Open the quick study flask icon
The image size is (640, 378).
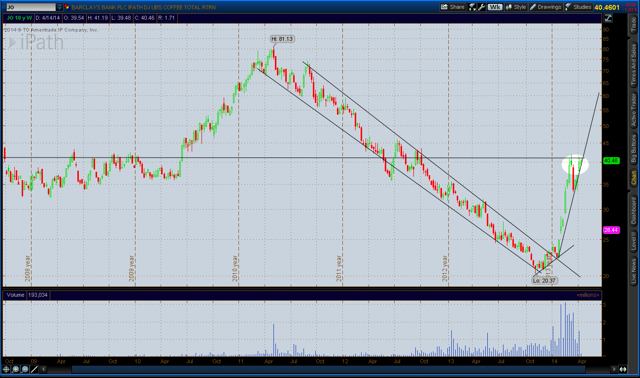pos(472,7)
